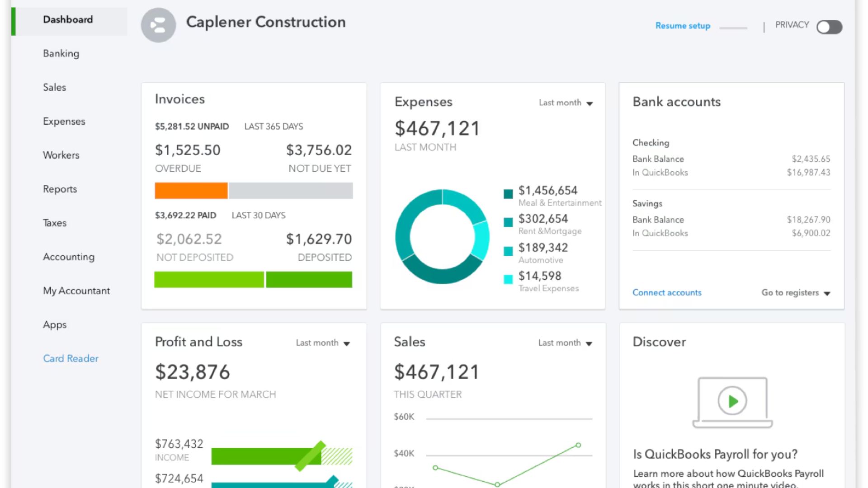Open the Sales Last month dropdown
The image size is (868, 488).
565,343
